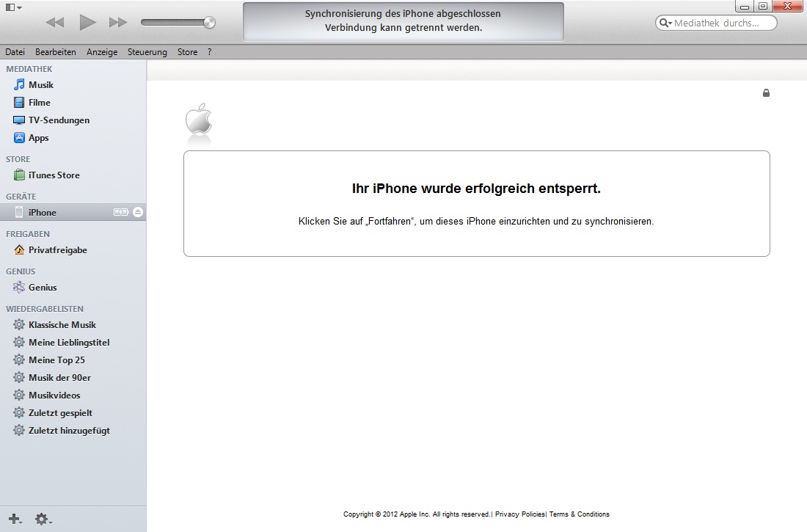The height and width of the screenshot is (532, 807).
Task: Open the add playlist plus dropdown
Action: point(15,520)
